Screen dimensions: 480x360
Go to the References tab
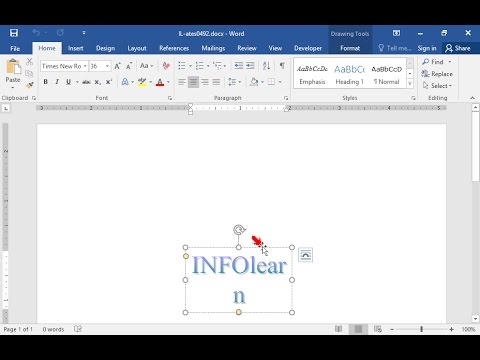(174, 48)
